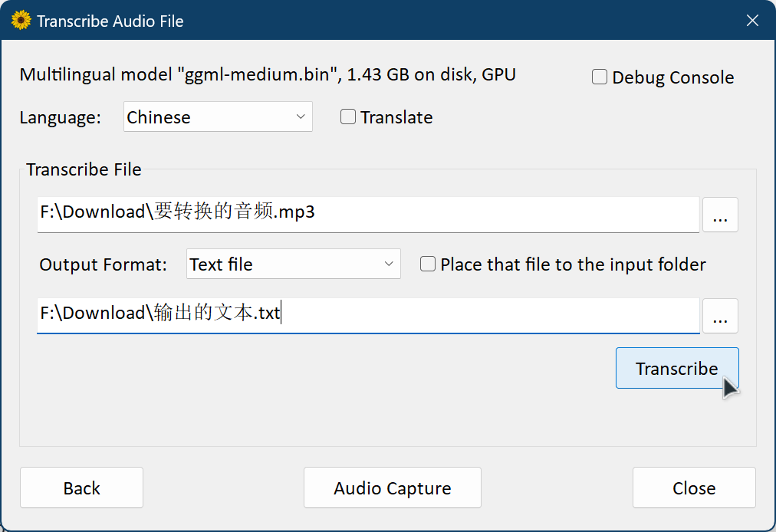
Task: Click the Transcribe Audio File title bar text
Action: [x=110, y=21]
